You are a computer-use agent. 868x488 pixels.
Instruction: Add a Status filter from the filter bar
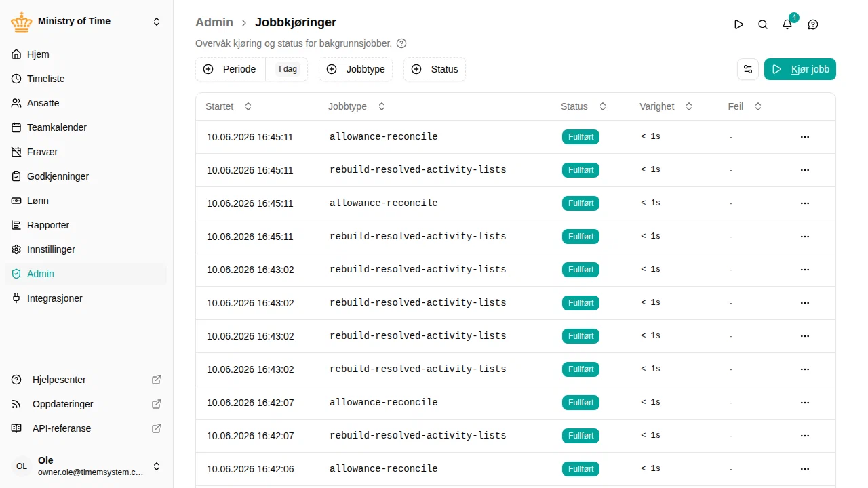tap(435, 69)
